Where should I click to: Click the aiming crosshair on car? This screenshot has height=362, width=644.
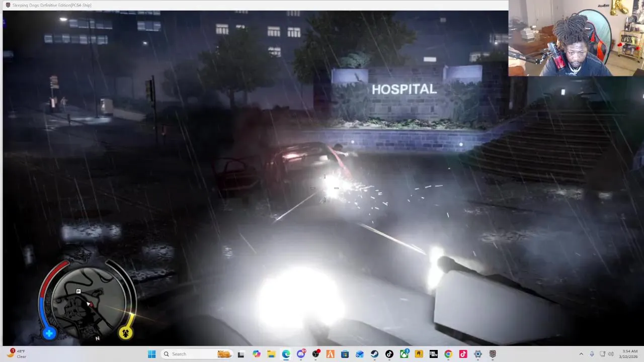[x=325, y=189]
